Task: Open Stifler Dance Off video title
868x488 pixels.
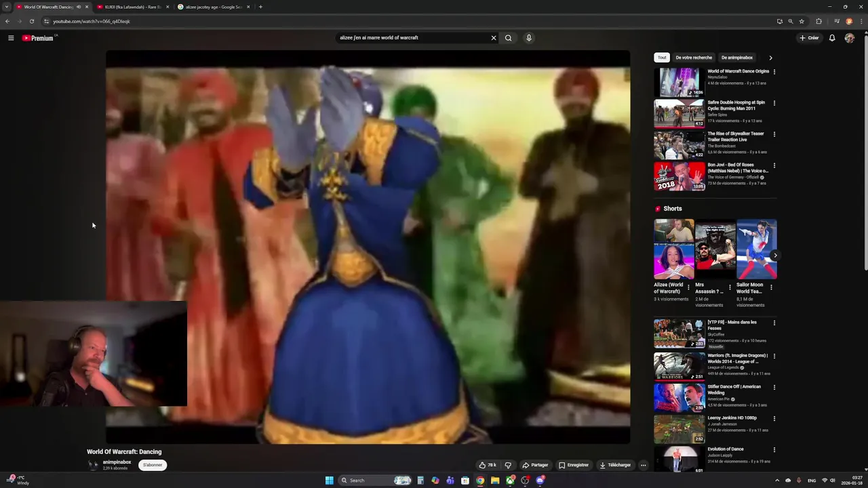Action: click(x=734, y=390)
